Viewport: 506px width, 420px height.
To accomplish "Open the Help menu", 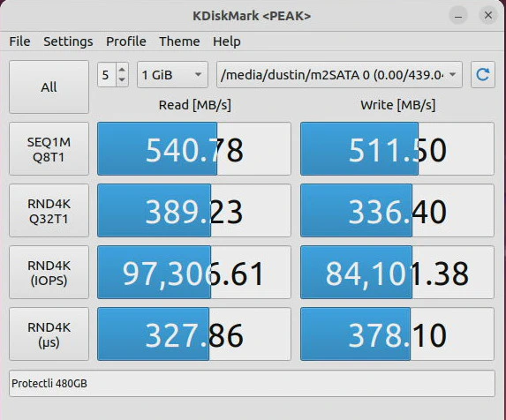I will 227,41.
